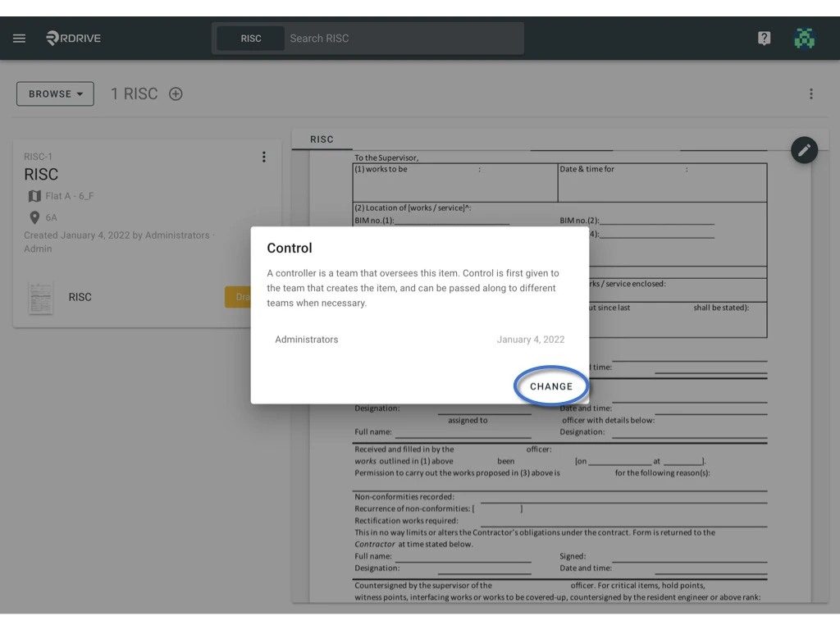
Task: Expand the BROWSE dropdown
Action: coord(55,94)
